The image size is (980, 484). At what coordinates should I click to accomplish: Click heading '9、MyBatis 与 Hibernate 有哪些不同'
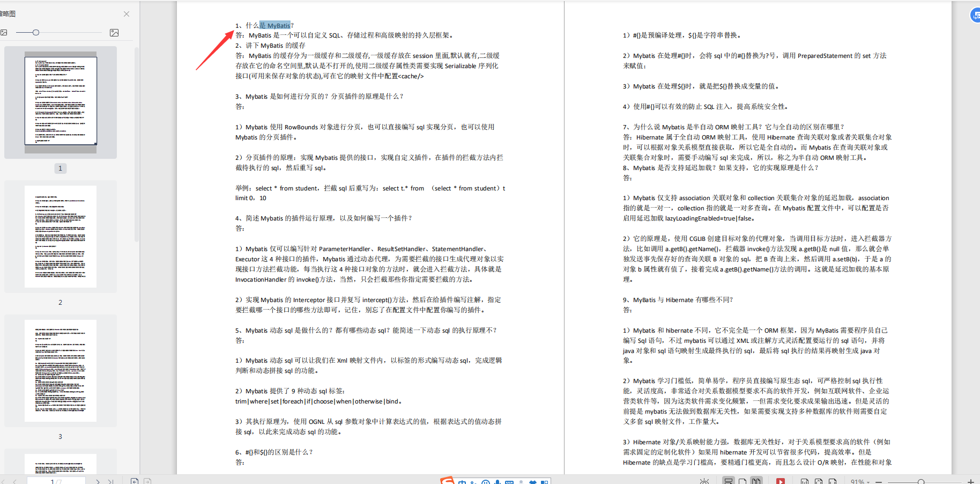point(678,300)
